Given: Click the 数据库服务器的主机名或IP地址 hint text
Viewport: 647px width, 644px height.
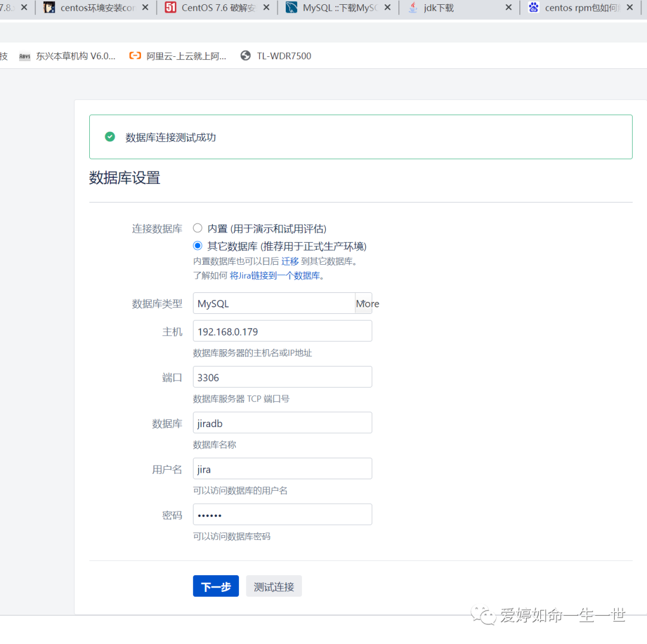Looking at the screenshot, I should tap(252, 353).
